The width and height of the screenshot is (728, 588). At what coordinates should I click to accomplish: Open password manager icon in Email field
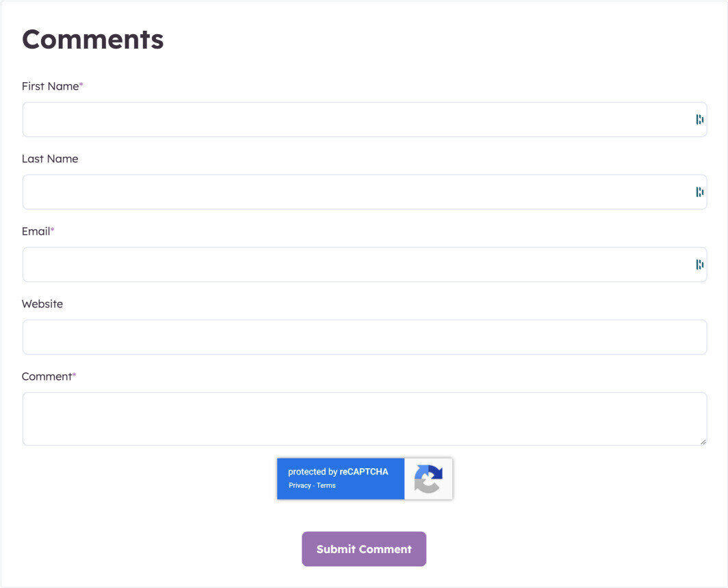(x=700, y=264)
